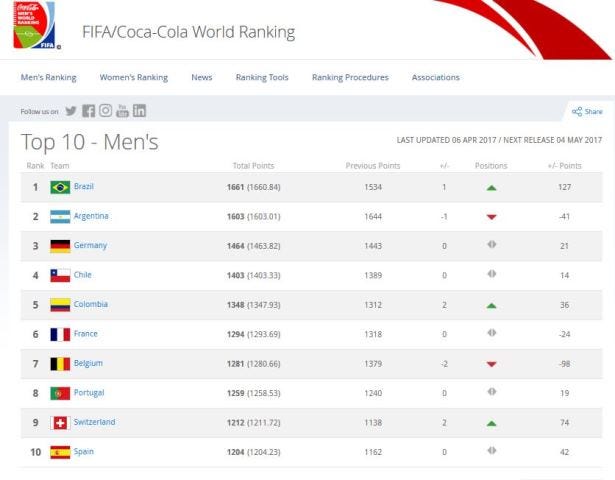The height and width of the screenshot is (480, 615).
Task: Click the Brazil flag icon
Action: [x=60, y=187]
